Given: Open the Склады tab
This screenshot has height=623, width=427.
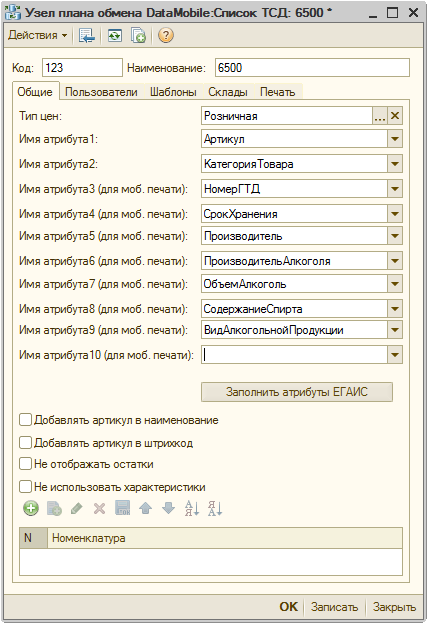Looking at the screenshot, I should 228,92.
